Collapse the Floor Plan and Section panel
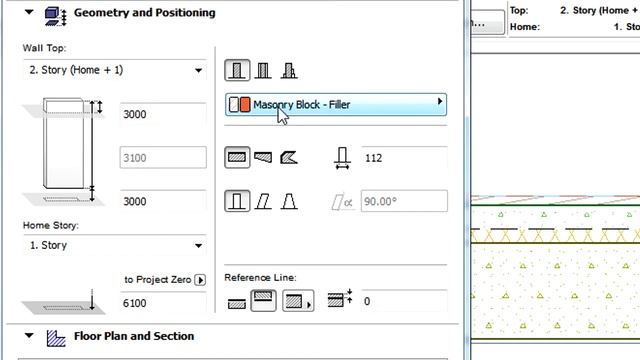640x360 pixels. 29,336
